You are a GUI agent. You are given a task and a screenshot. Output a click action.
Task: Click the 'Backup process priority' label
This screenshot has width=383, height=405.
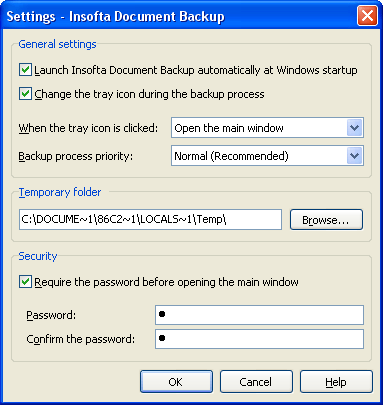[x=76, y=156]
